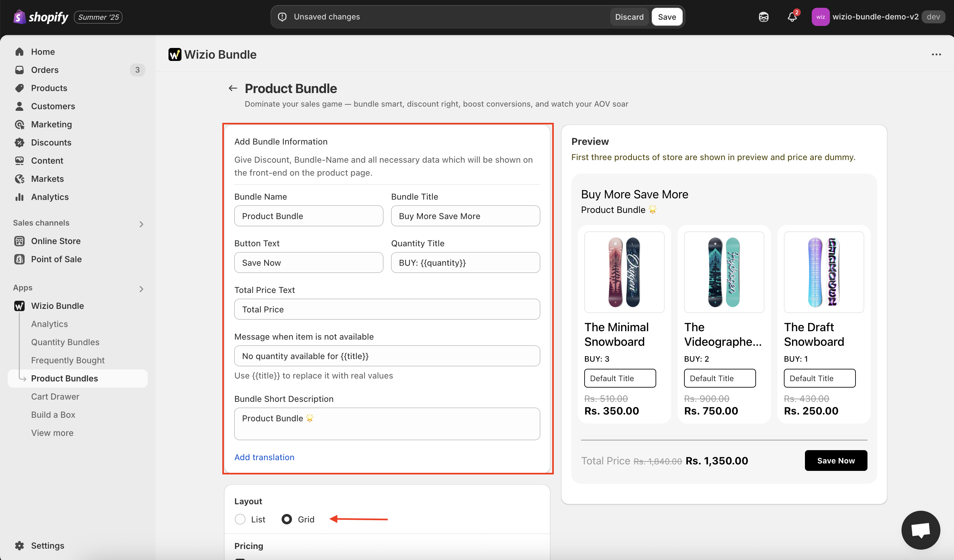Click the Discounts badge icon
954x560 pixels.
coord(19,142)
